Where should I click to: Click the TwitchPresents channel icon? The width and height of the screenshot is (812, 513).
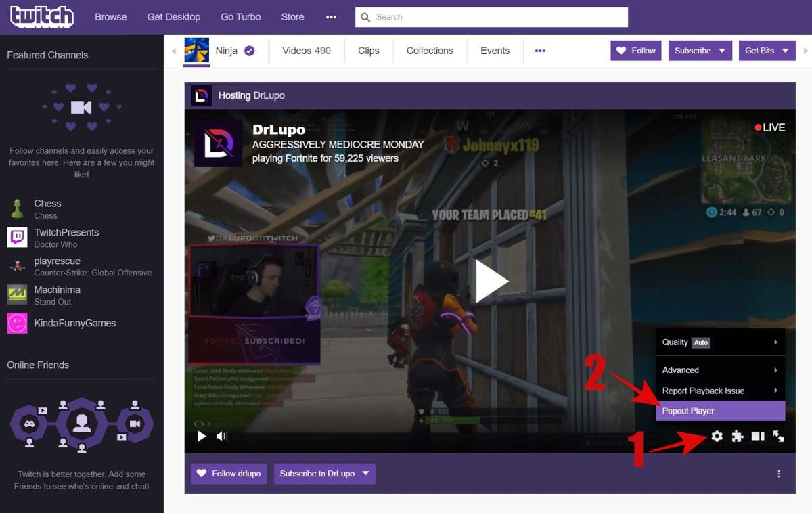click(x=17, y=237)
